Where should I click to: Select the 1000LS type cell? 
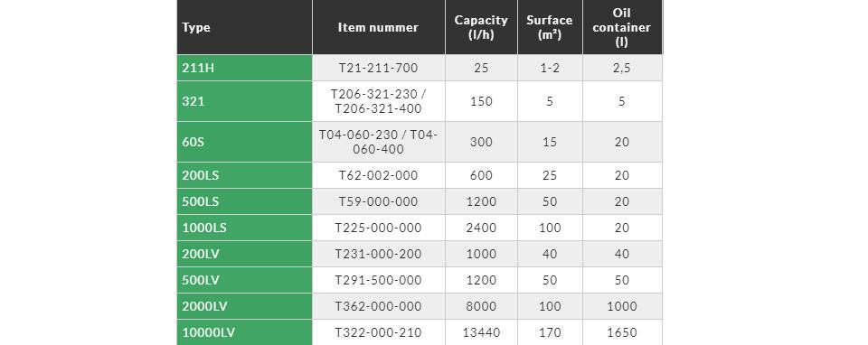245,228
